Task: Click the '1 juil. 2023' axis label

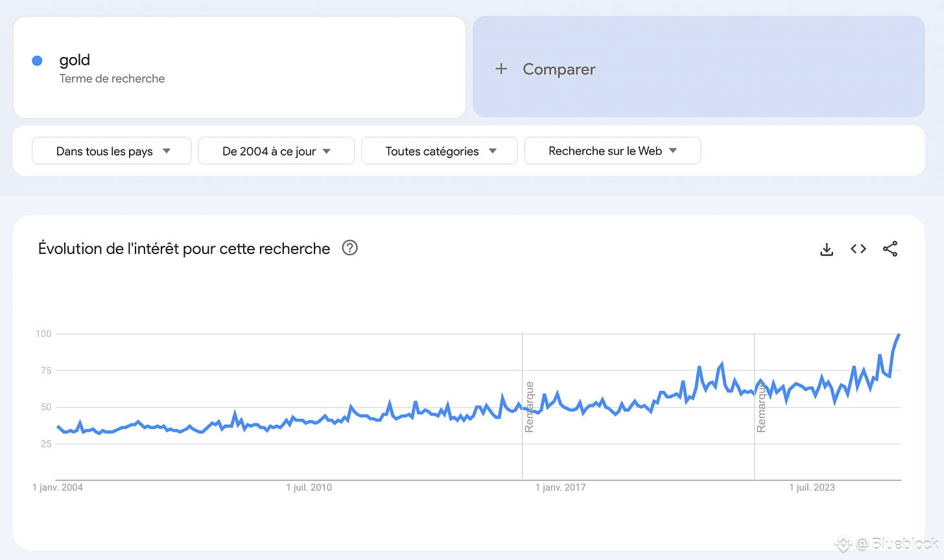Action: [812, 487]
